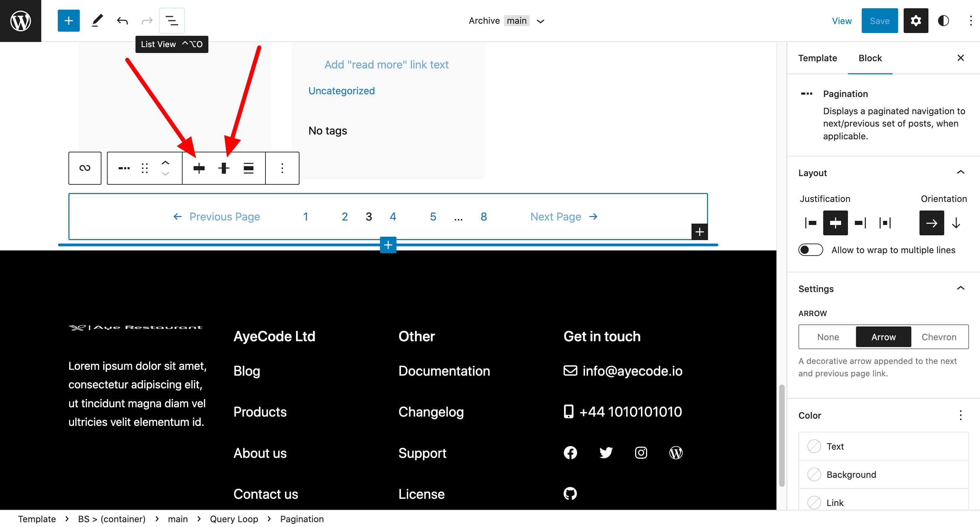Open editor Settings with the gear icon
This screenshot has height=527, width=980.
coord(916,21)
